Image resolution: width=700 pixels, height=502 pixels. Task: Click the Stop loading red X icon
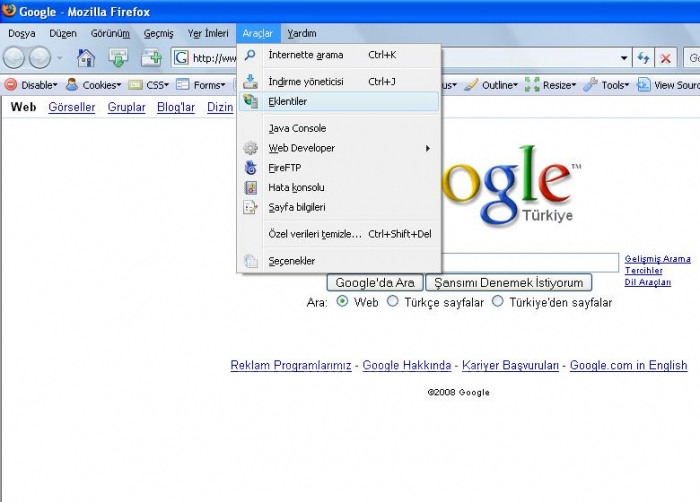665,58
